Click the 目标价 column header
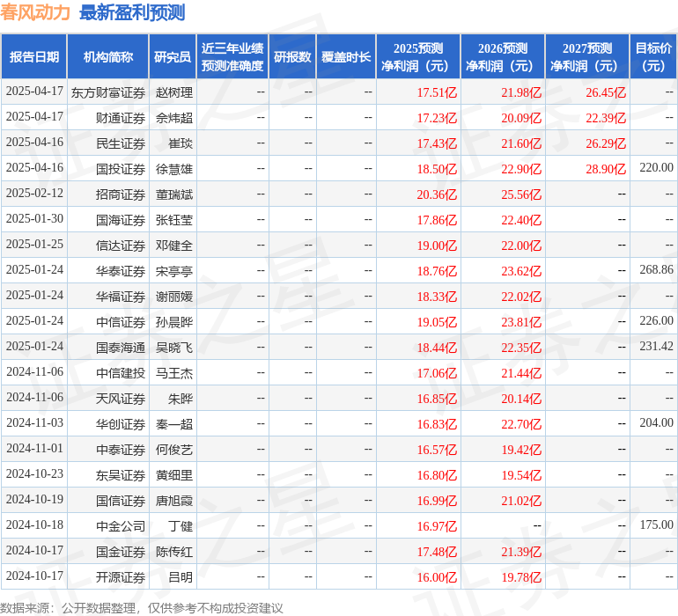This screenshot has width=678, height=616. click(x=653, y=57)
